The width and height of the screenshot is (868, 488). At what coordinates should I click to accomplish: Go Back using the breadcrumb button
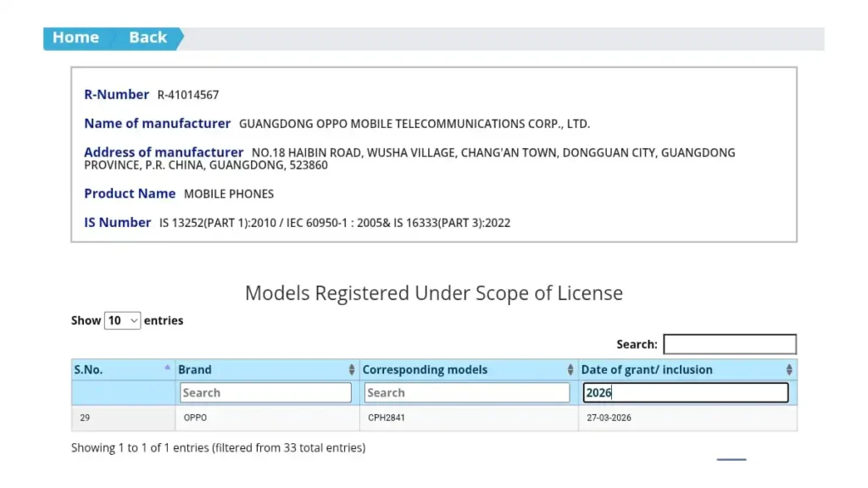tap(147, 38)
